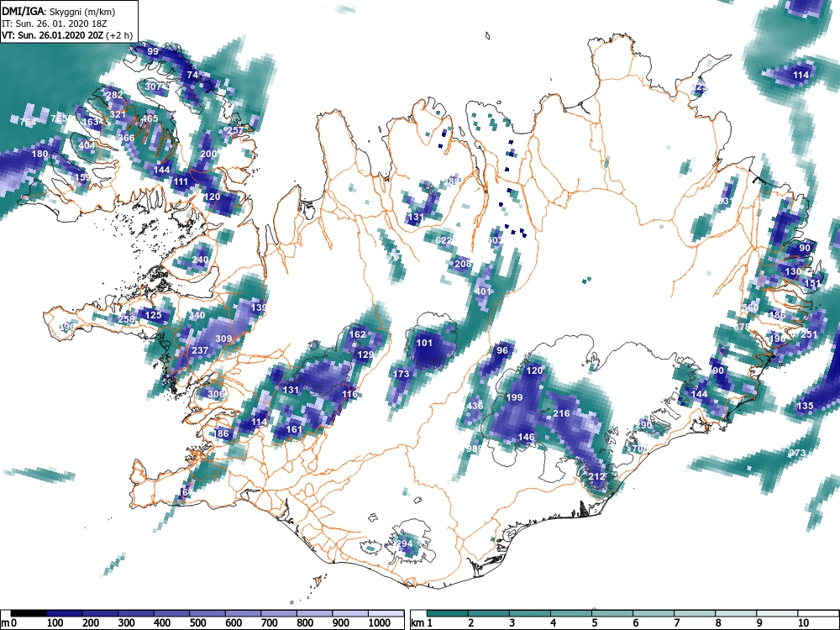This screenshot has width=840, height=630.
Task: Click the visibility value '294' in the south
Action: [x=404, y=543]
